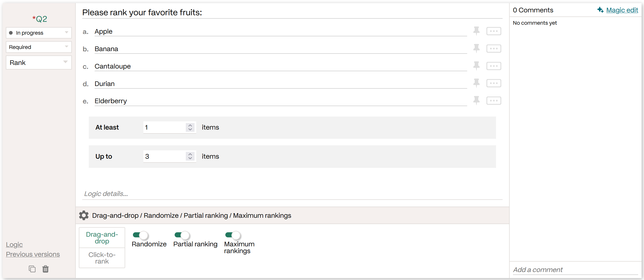Select the Drag-and-drop tab
The image size is (644, 280).
(102, 238)
